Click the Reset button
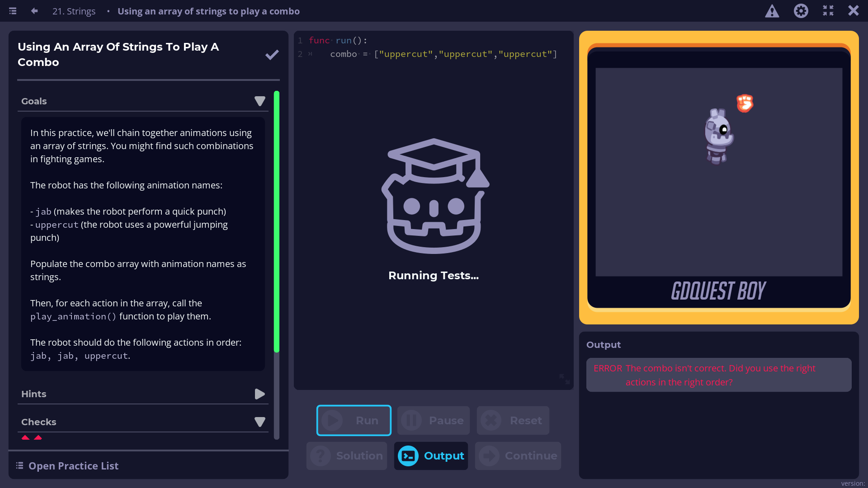 [513, 421]
